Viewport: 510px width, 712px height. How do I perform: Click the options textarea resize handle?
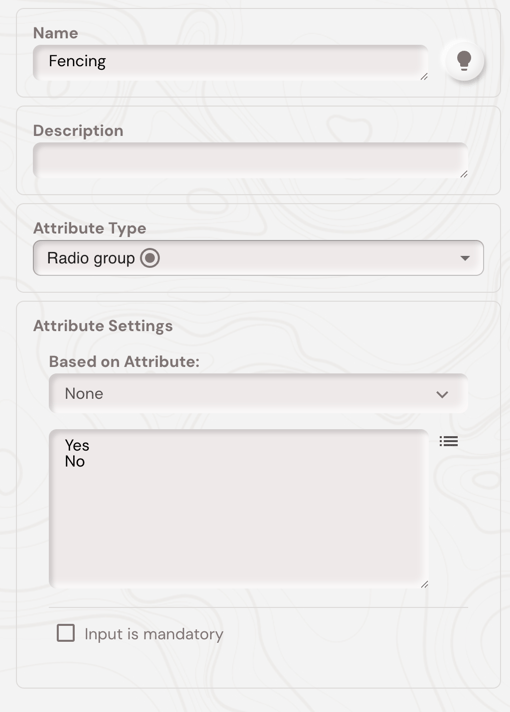(424, 584)
